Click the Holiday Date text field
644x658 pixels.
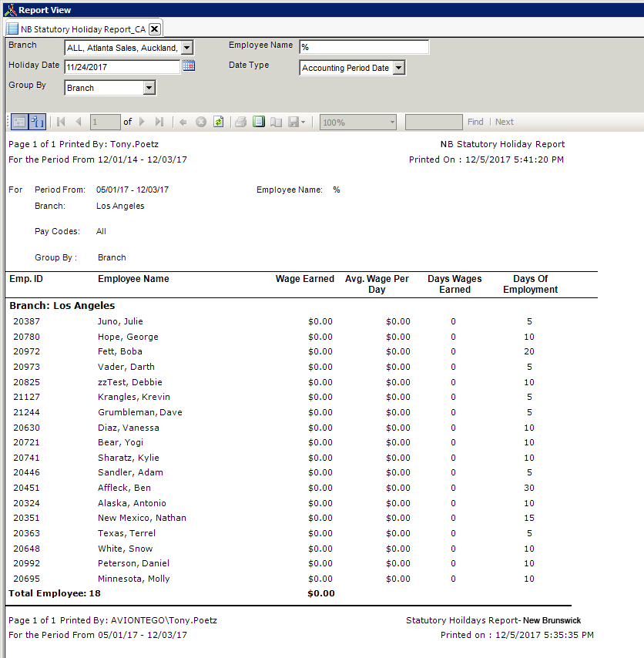click(122, 67)
